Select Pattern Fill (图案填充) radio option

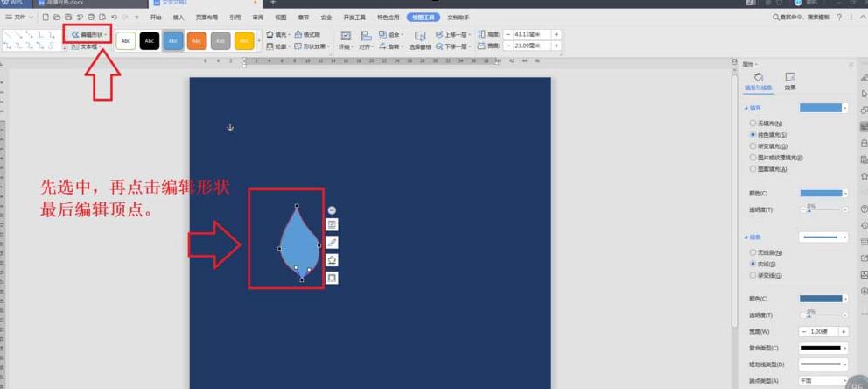click(x=768, y=168)
